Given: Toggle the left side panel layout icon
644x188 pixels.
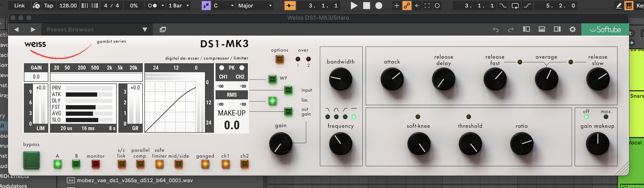Looking at the screenshot, I should [526, 29].
